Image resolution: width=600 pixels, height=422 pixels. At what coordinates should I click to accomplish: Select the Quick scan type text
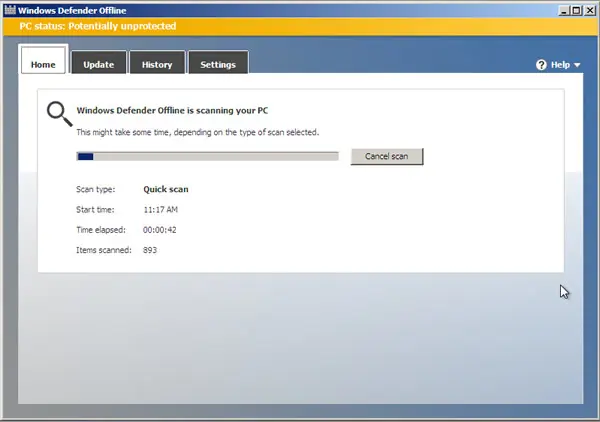pos(166,189)
